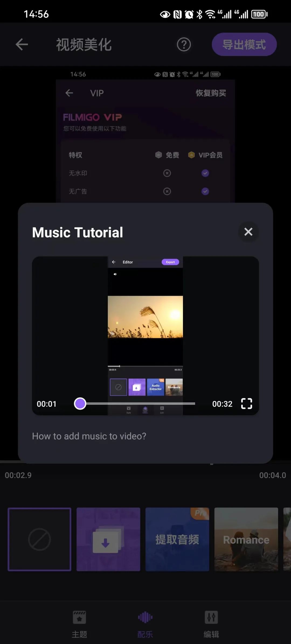Image resolution: width=291 pixels, height=644 pixels.
Task: Tap the 导出模式 export button
Action: tap(244, 44)
